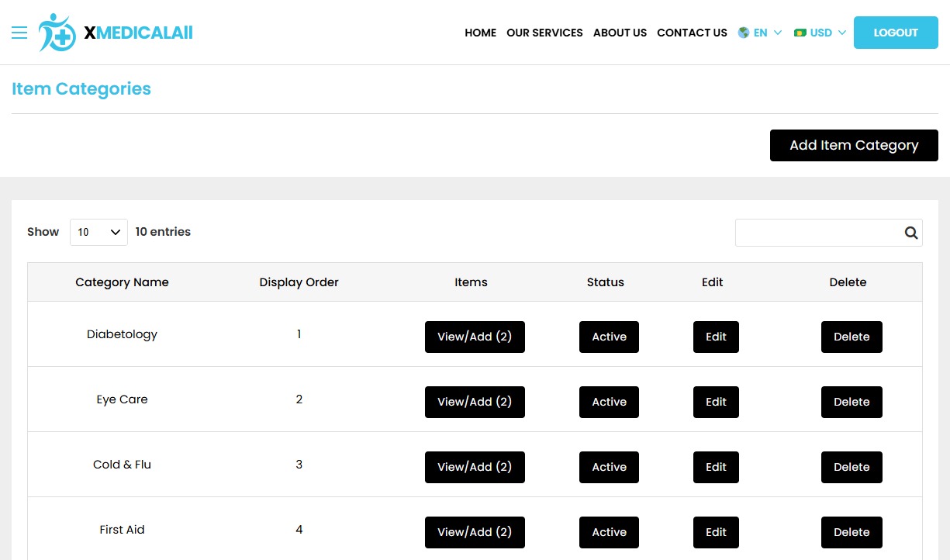This screenshot has width=950, height=560.
Task: Open the CONTACT US page
Action: pos(692,33)
